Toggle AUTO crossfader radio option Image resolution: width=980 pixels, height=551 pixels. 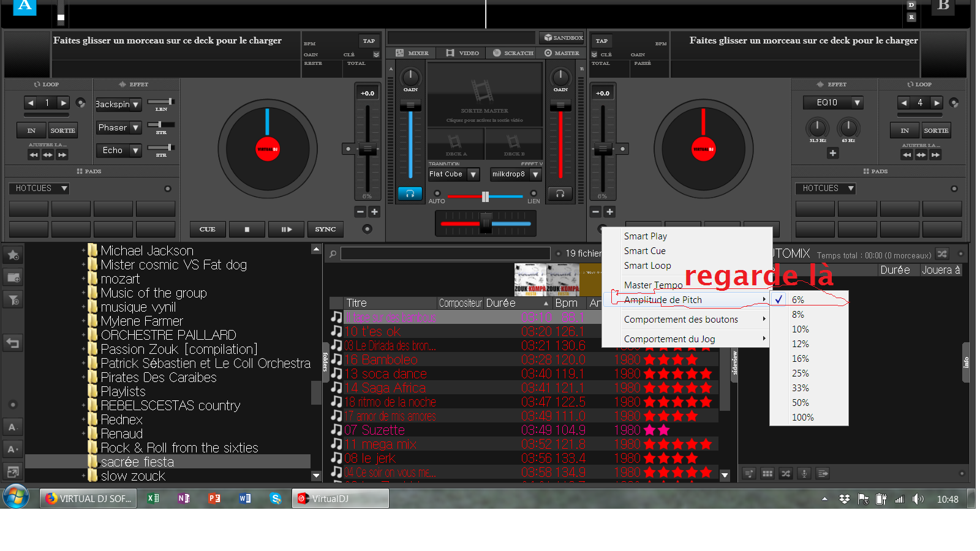[x=437, y=193]
